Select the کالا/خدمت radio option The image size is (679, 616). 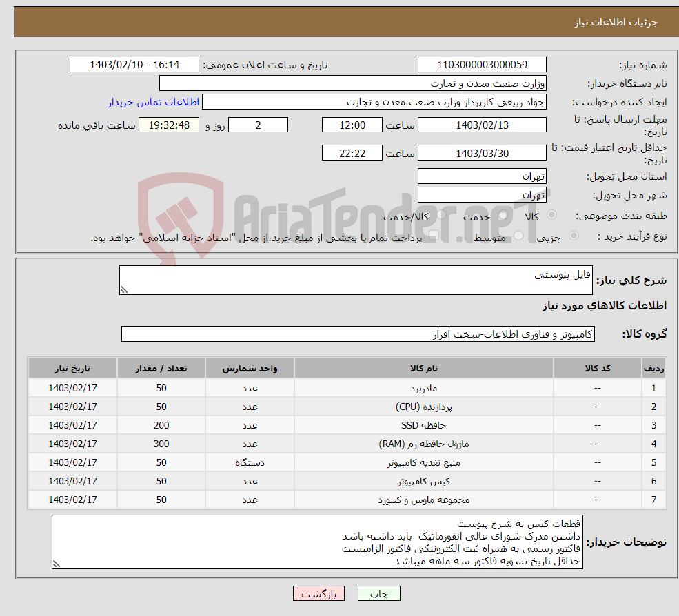click(440, 214)
